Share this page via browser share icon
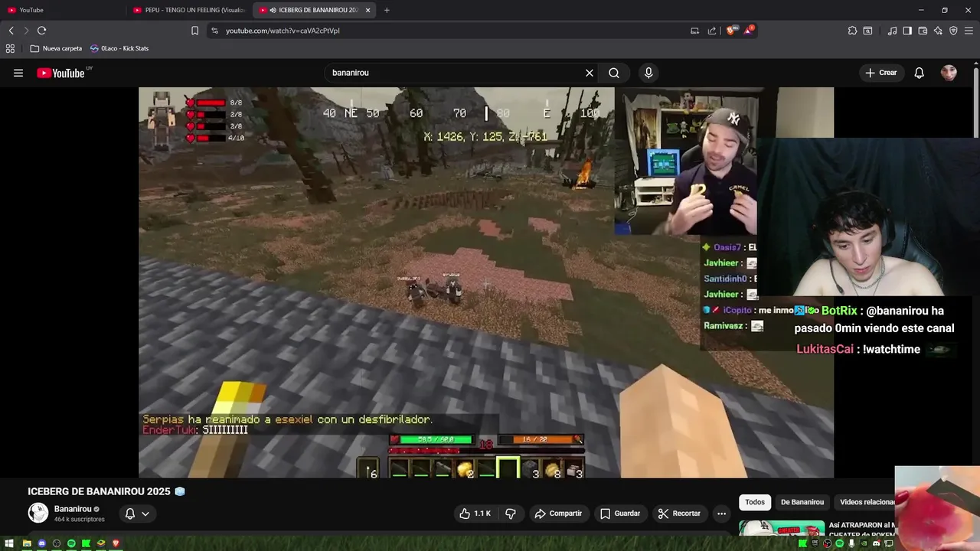This screenshot has height=551, width=980. tap(711, 31)
